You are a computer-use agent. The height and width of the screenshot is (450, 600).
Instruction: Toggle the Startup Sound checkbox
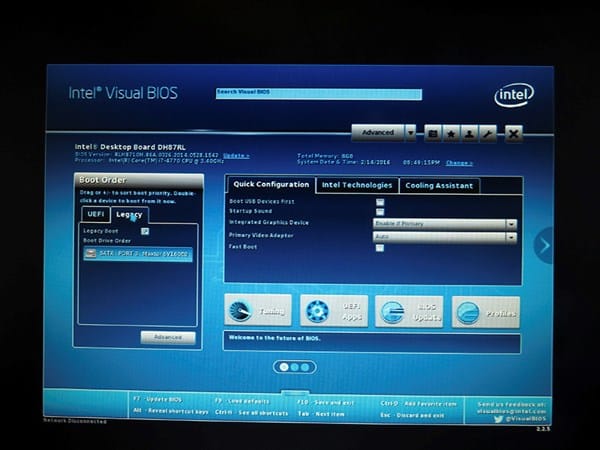pyautogui.click(x=380, y=212)
